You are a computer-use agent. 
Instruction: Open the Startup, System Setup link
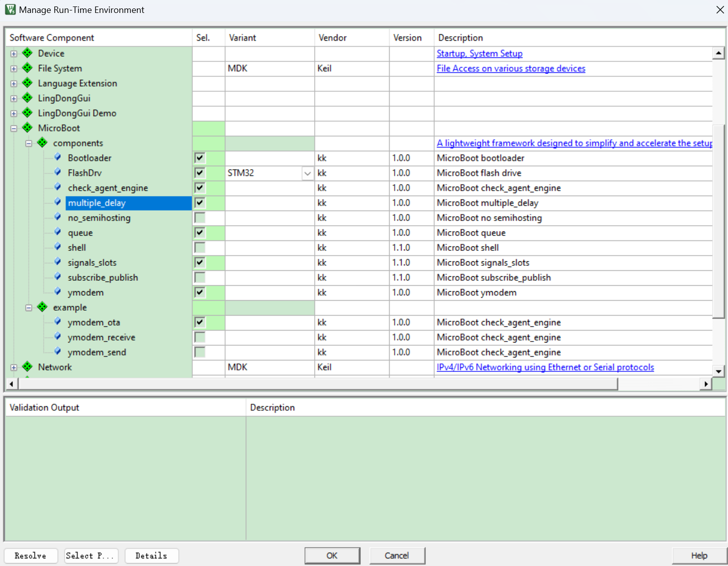point(480,53)
